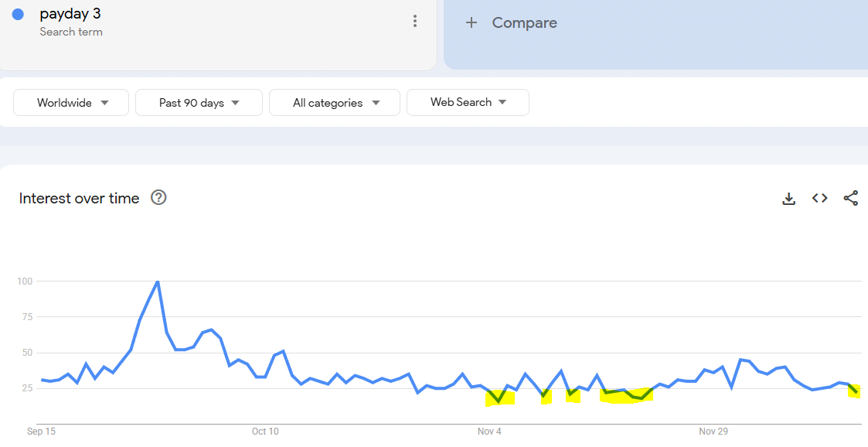This screenshot has width=868, height=447.
Task: Open the help icon beside Interest over time
Action: [158, 198]
